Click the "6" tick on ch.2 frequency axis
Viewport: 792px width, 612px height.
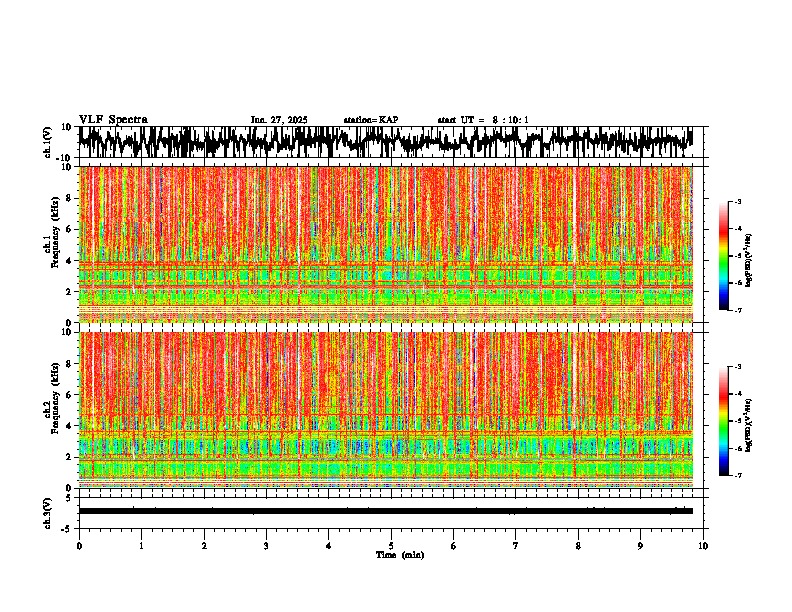(70, 395)
